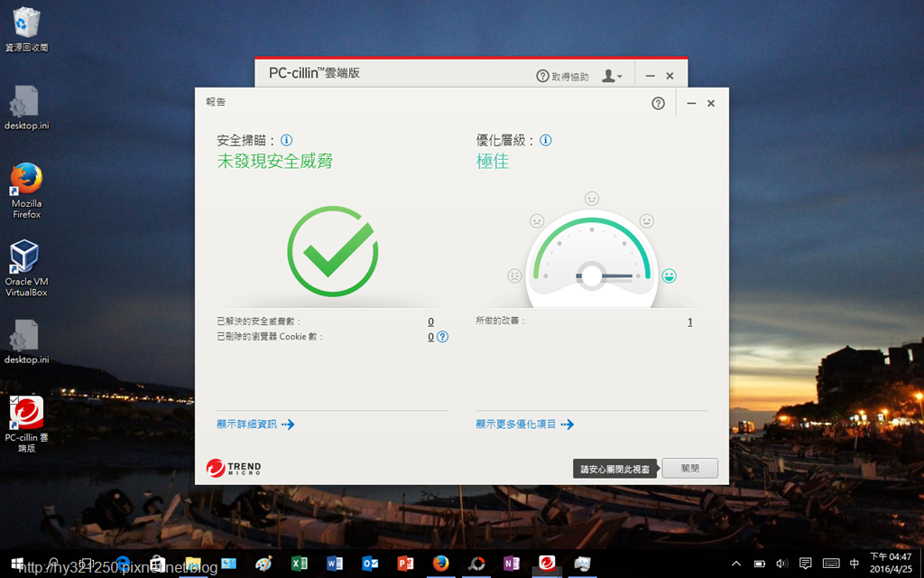924x578 pixels.
Task: Open user account dropdown in the PC-cillin window
Action: 612,76
